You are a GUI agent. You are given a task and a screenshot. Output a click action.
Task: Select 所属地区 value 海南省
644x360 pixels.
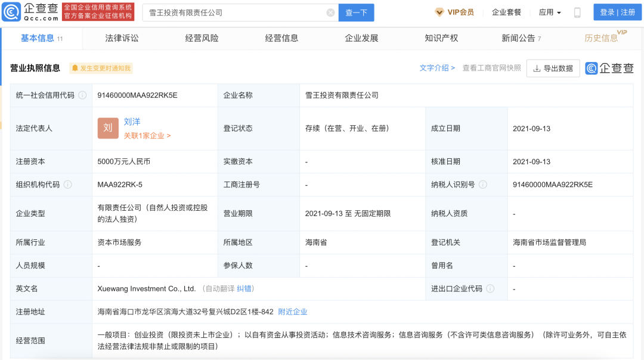pos(316,242)
